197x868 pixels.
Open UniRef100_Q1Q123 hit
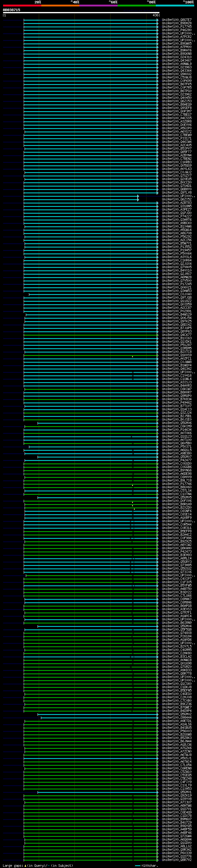[x=176, y=437]
